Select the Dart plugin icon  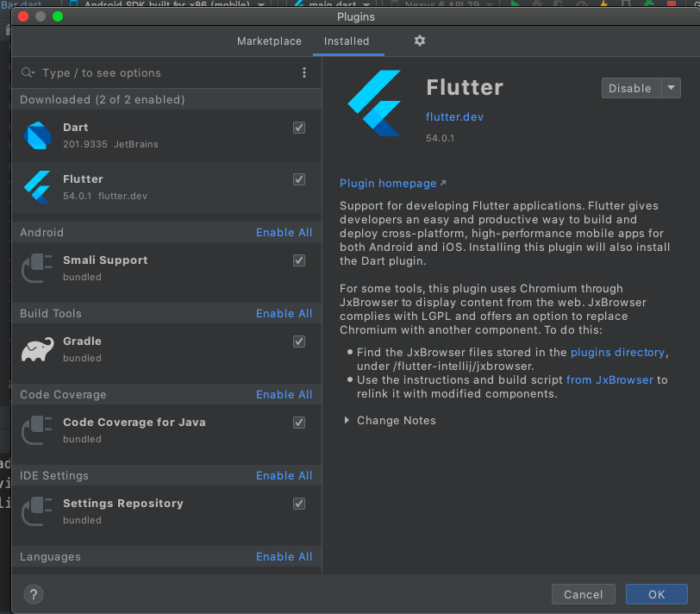pyautogui.click(x=37, y=135)
